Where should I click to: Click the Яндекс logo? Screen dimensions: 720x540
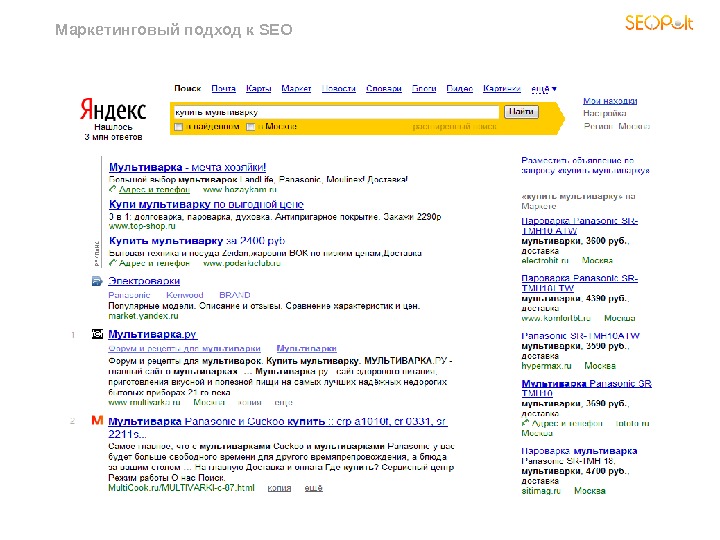[113, 109]
